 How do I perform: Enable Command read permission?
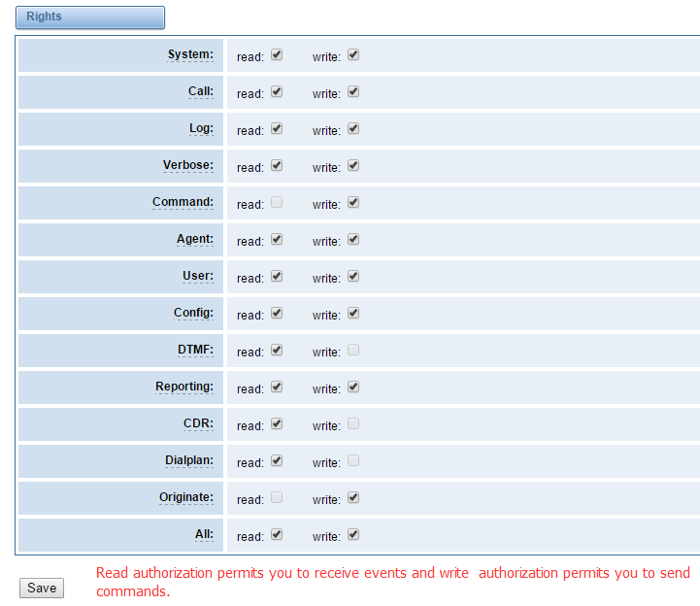pyautogui.click(x=277, y=202)
